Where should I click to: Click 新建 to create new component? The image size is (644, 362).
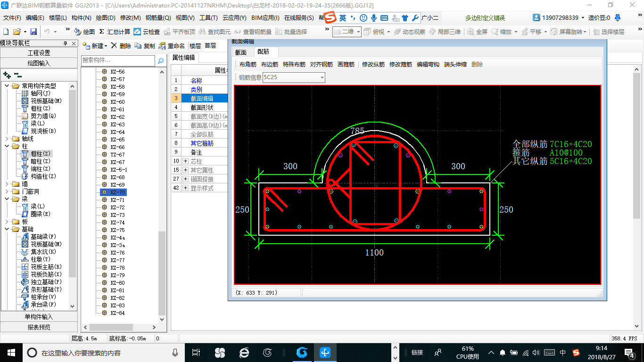pos(95,46)
